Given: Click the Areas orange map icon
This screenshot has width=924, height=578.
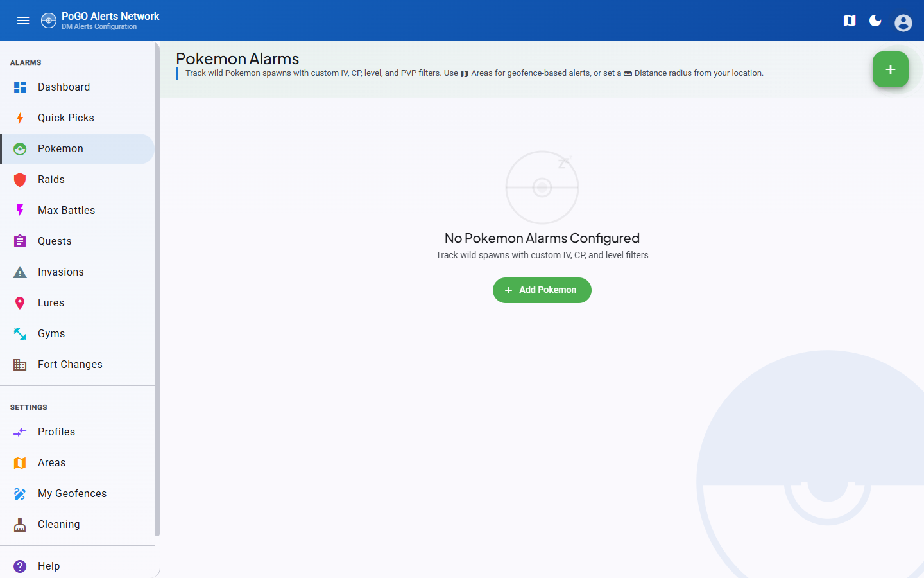Looking at the screenshot, I should pyautogui.click(x=20, y=463).
